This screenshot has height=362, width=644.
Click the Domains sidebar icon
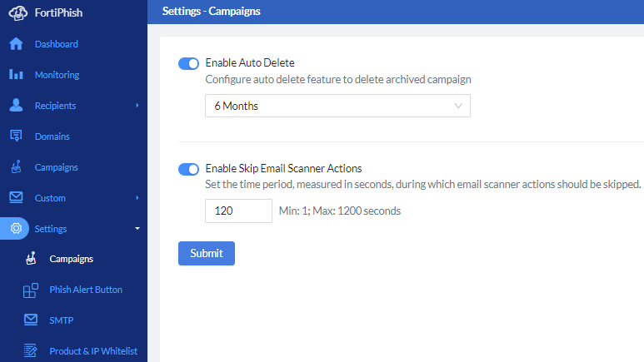click(x=16, y=136)
